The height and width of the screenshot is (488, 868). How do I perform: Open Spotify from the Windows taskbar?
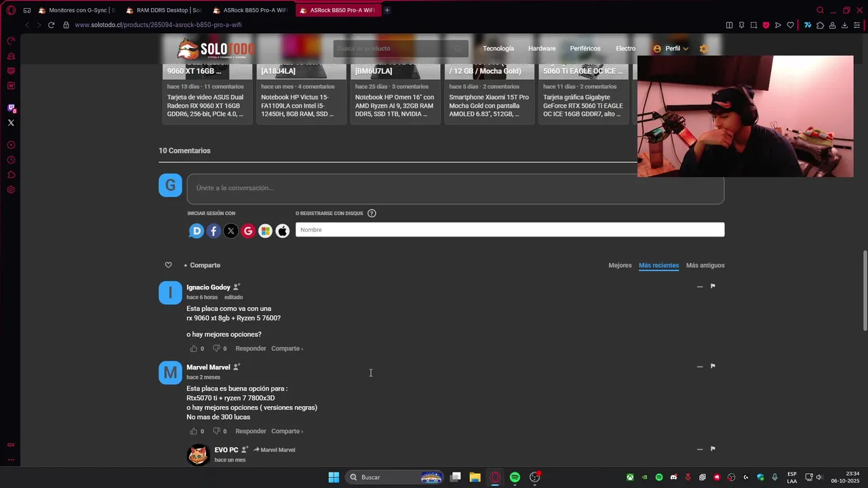click(515, 477)
